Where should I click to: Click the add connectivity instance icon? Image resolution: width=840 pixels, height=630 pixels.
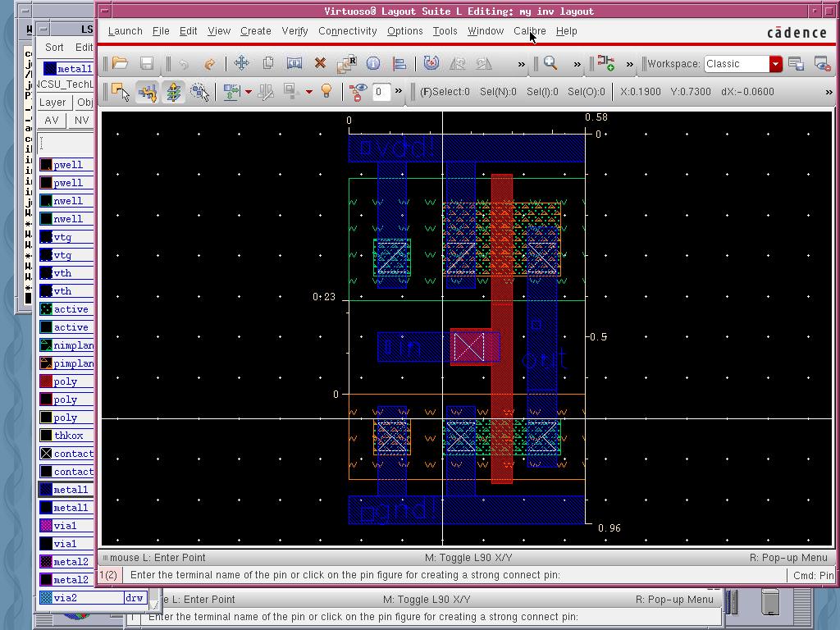point(605,64)
